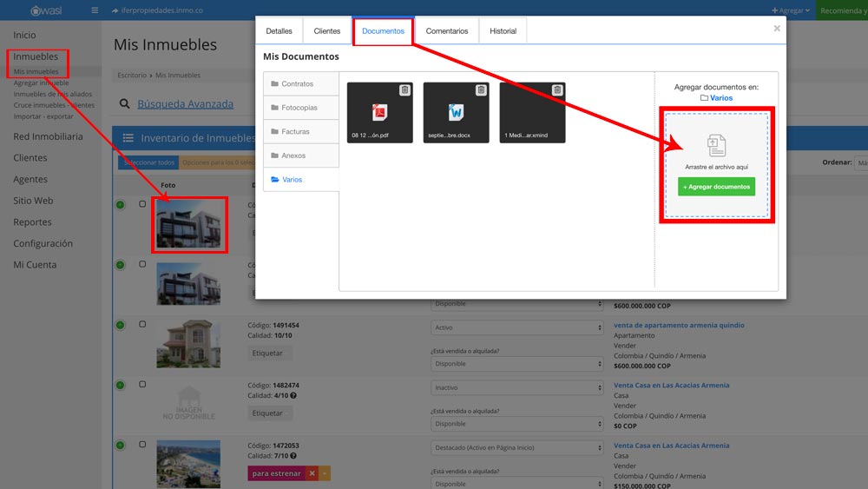Select the checkbox for property 1472053
Screen dimensions: 868x489
(142, 444)
